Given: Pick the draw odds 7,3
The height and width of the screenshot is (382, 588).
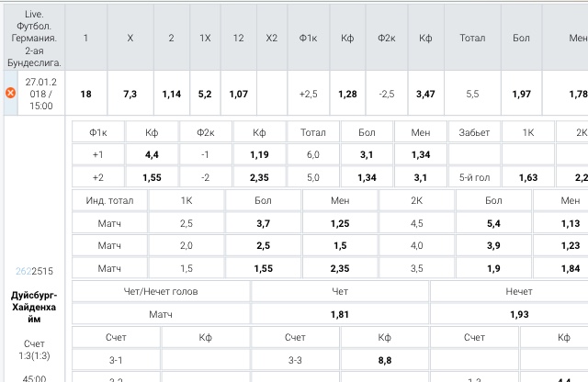Looking at the screenshot, I should click(x=130, y=94).
